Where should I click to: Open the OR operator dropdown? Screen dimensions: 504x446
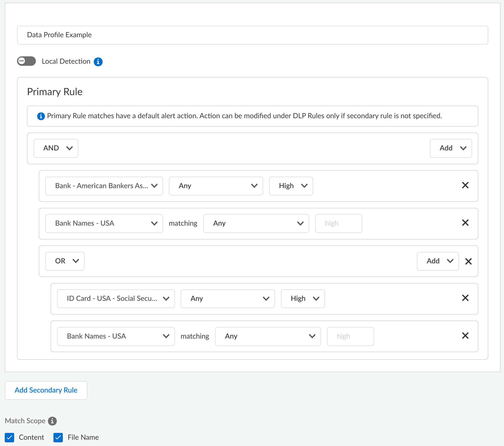pos(65,261)
